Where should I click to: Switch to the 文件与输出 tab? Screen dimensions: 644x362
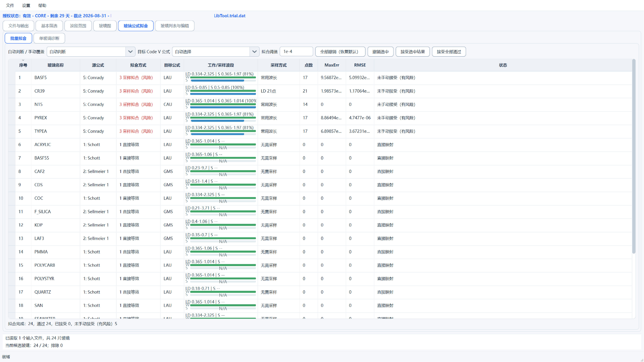click(18, 26)
